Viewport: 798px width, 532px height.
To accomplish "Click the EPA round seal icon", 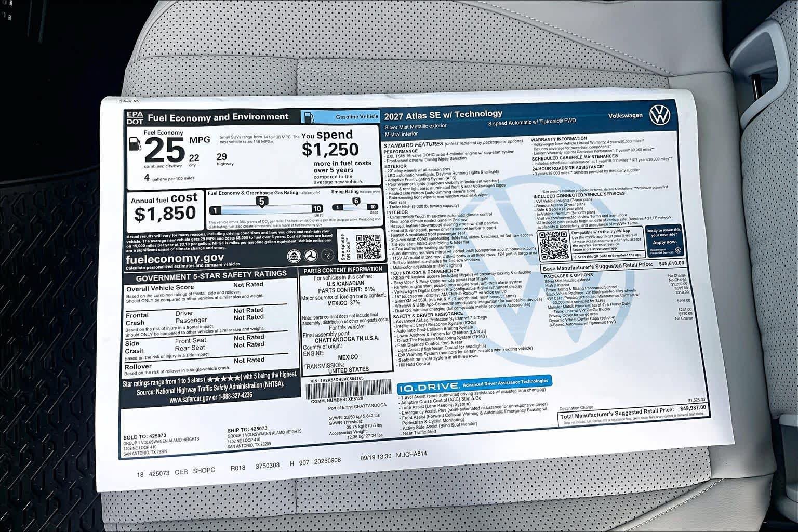I will [x=294, y=256].
